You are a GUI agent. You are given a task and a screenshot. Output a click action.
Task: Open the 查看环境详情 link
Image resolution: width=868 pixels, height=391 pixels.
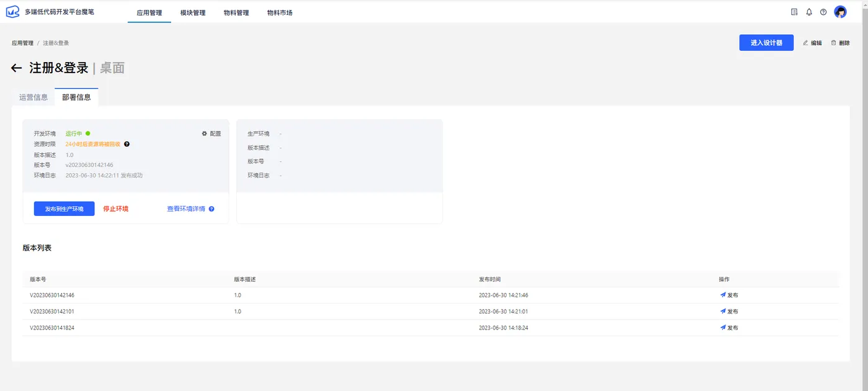(186, 209)
